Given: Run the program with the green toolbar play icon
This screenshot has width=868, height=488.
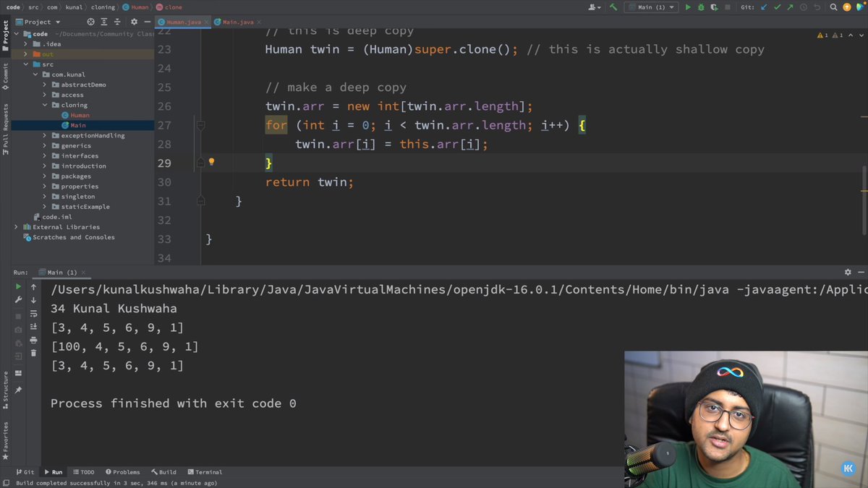Looking at the screenshot, I should coord(688,7).
